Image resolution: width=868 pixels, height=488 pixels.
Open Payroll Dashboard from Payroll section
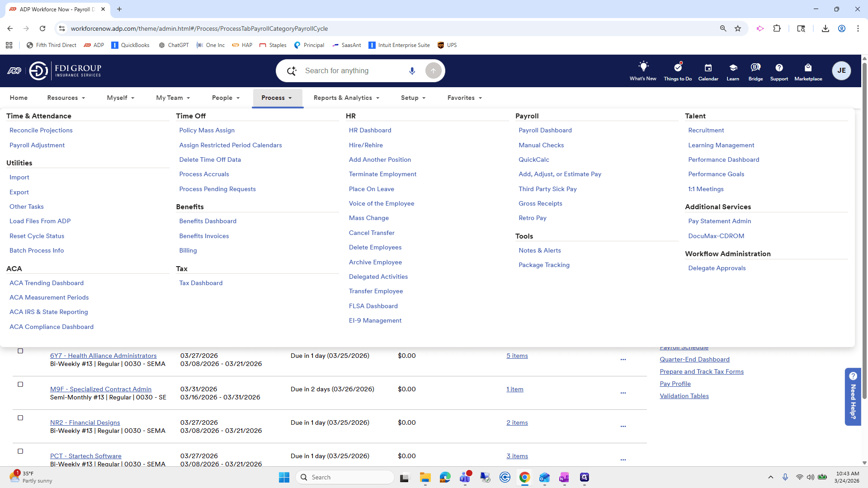click(545, 130)
